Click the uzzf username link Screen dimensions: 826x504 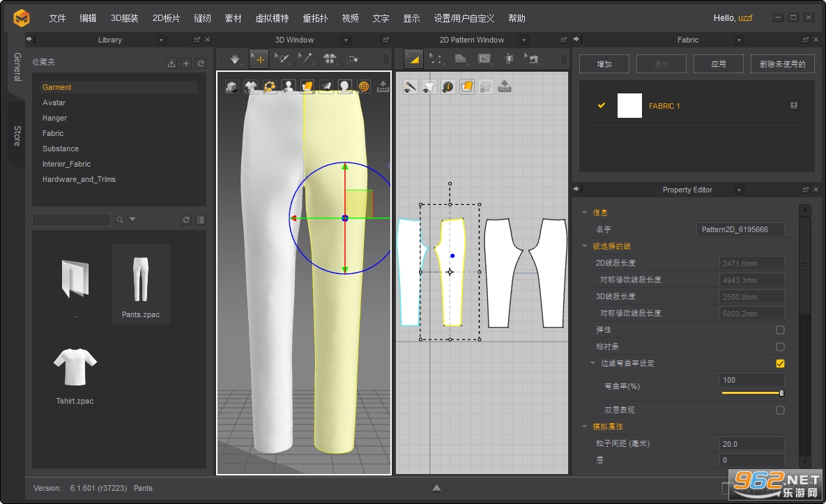pyautogui.click(x=745, y=18)
